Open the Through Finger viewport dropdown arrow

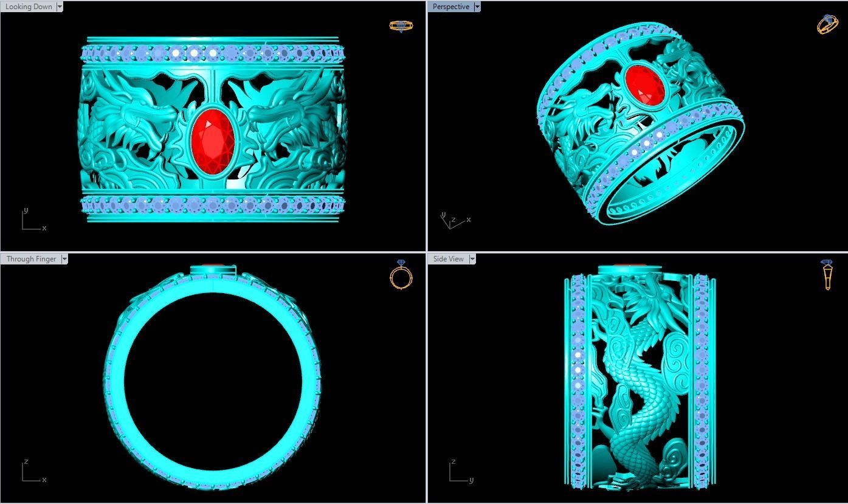(64, 259)
